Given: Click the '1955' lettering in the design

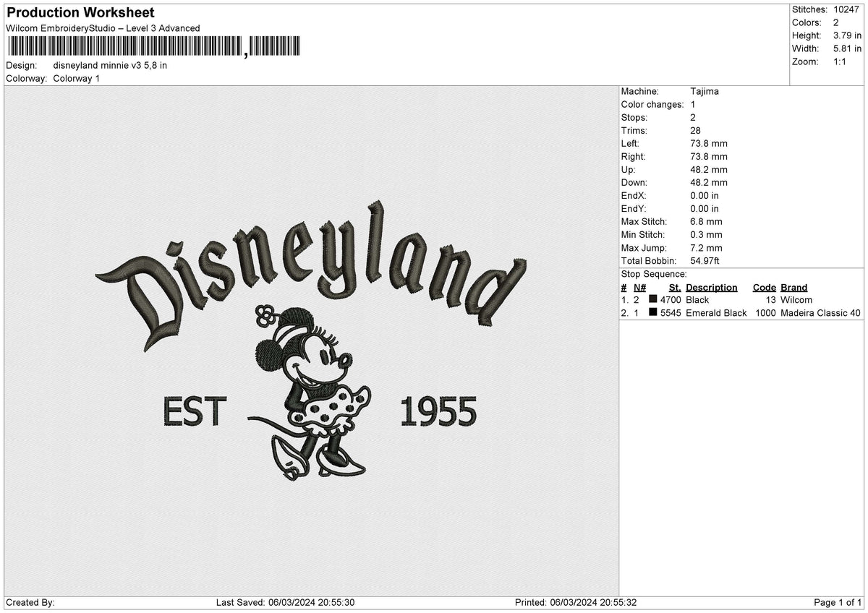Looking at the screenshot, I should [438, 412].
